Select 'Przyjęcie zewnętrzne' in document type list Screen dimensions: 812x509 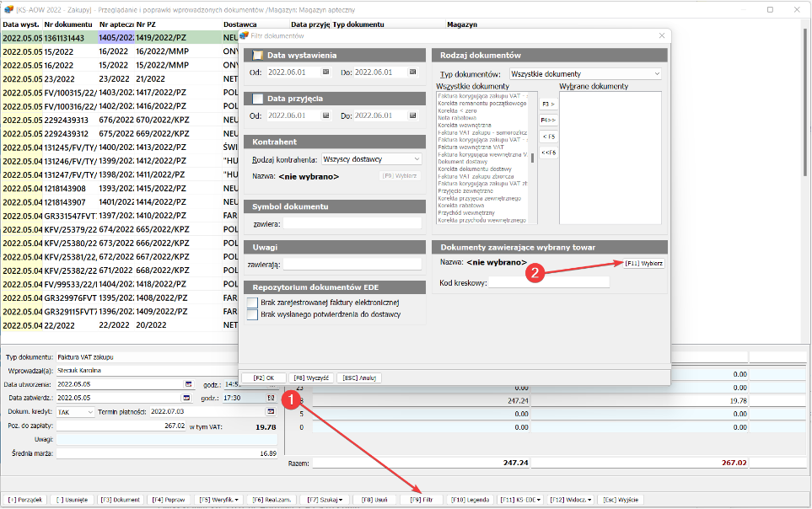(x=465, y=191)
